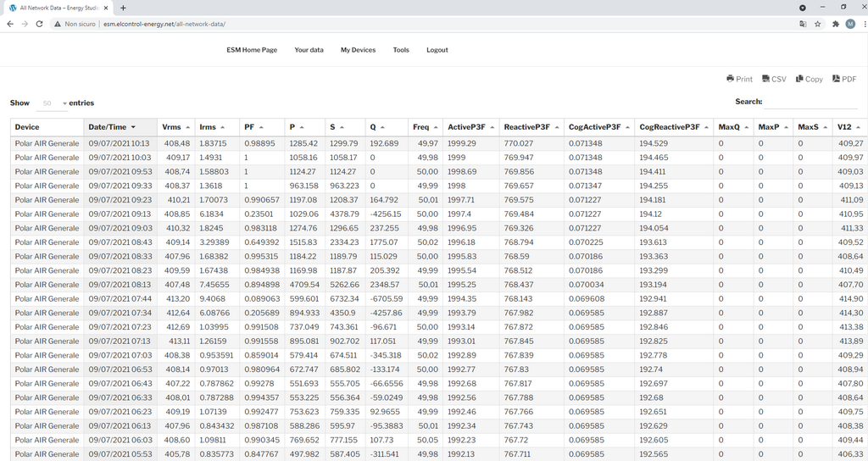This screenshot has width=868, height=461.
Task: Open the Tools menu item
Action: [x=401, y=50]
